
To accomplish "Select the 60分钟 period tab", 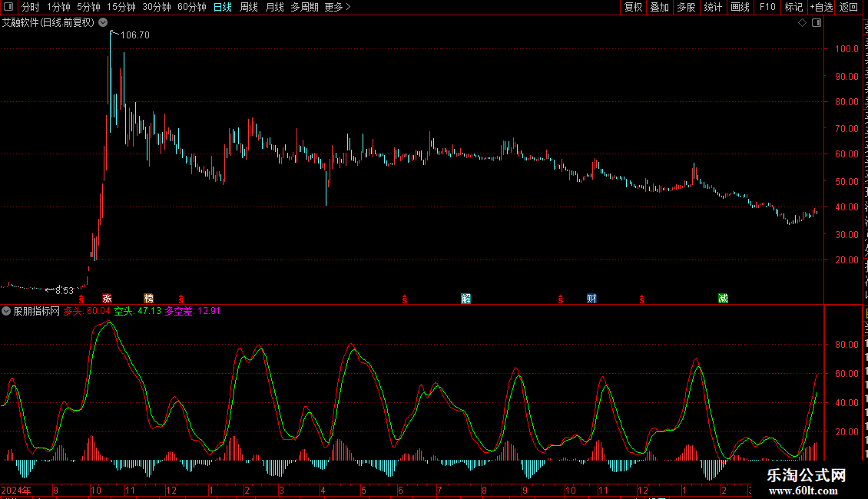I will pyautogui.click(x=191, y=7).
